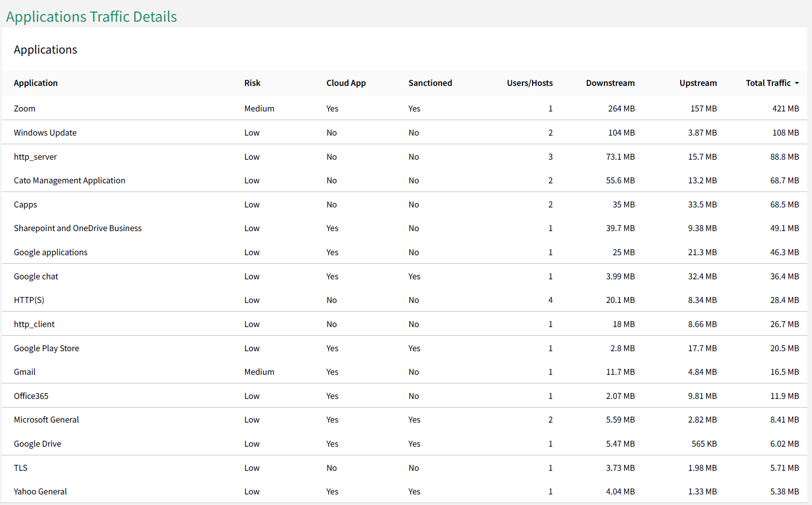Click the Applications section heading

(x=45, y=50)
